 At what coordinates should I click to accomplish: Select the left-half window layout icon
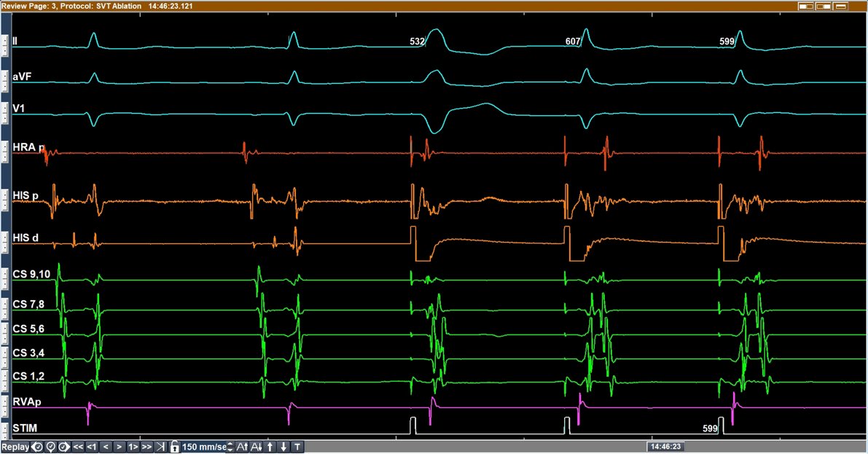(806, 6)
